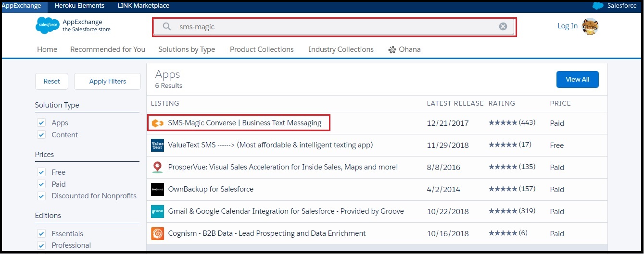
Task: Toggle the Free price checkbox
Action: [x=41, y=172]
